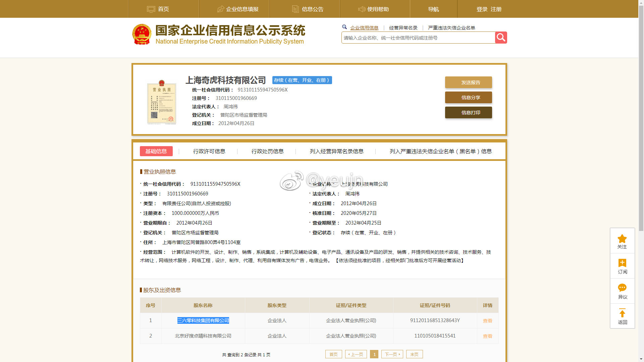Click the 首页 pagination button
The width and height of the screenshot is (644, 362).
(x=334, y=354)
